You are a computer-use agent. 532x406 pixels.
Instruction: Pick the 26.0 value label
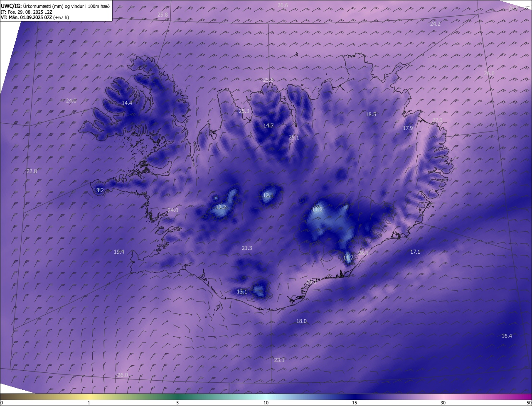[x=123, y=375]
